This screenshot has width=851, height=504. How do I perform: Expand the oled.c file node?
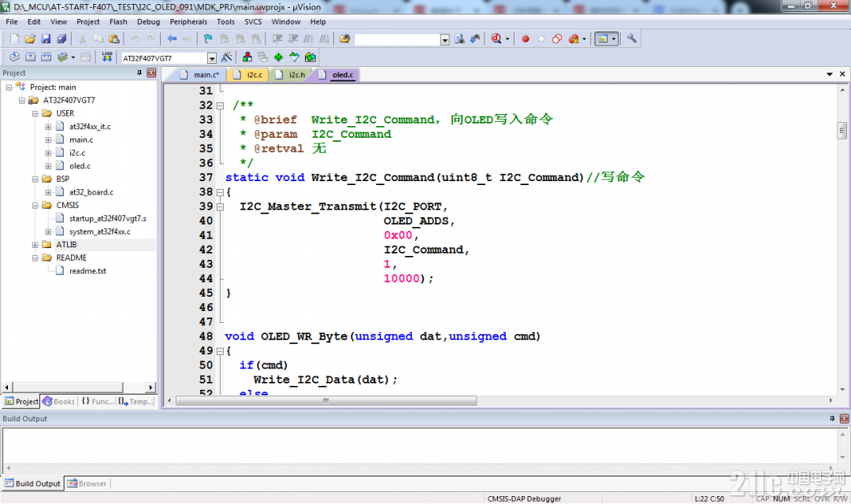(48, 166)
